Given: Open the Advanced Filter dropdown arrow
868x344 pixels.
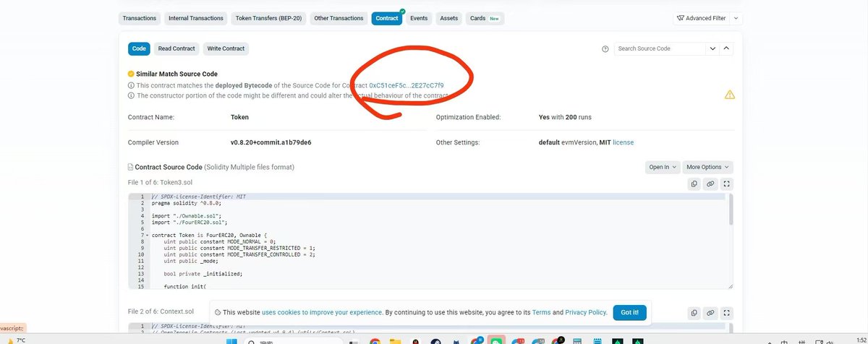Looking at the screenshot, I should [736, 18].
